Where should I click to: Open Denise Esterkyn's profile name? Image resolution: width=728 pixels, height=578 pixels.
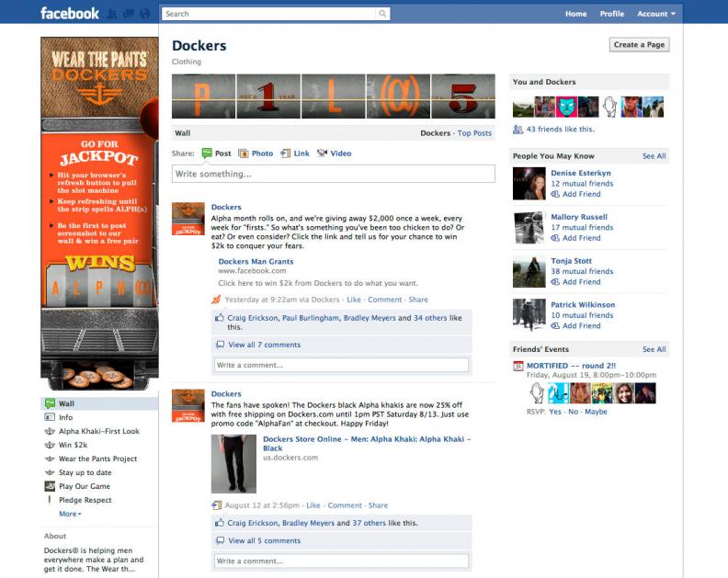(581, 173)
